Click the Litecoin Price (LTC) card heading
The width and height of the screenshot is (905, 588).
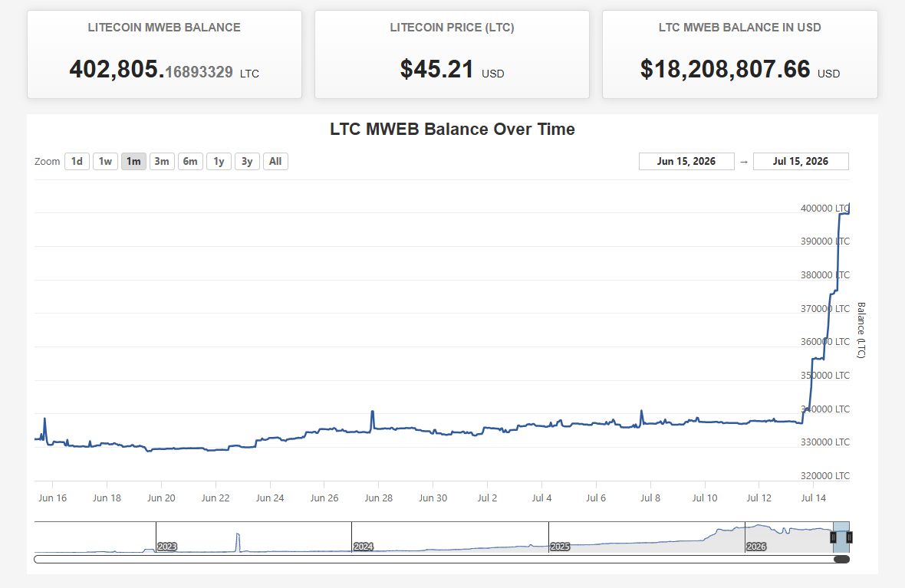pyautogui.click(x=452, y=28)
